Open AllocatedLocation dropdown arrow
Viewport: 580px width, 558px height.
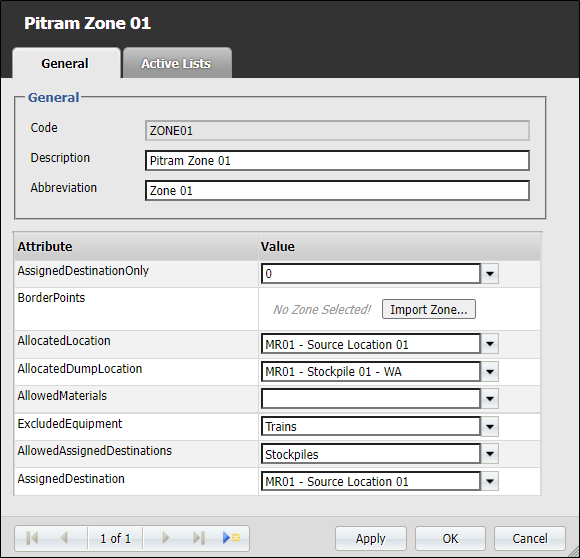tap(490, 344)
